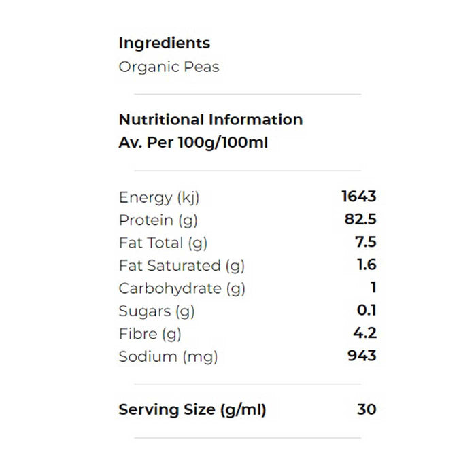The height and width of the screenshot is (476, 476).
Task: Click the sugars value 0.1
Action: [367, 311]
